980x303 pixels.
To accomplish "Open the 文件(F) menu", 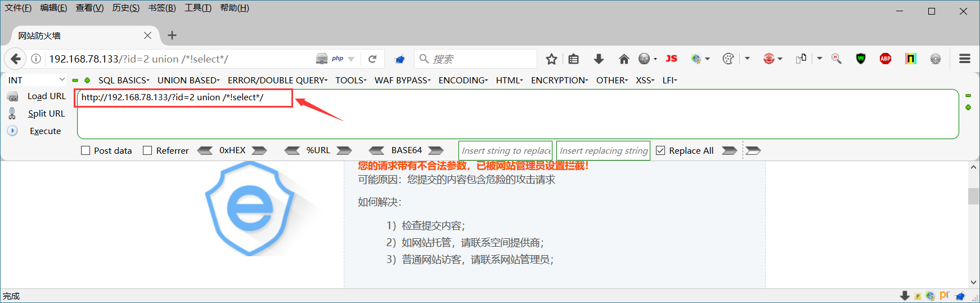I will [x=18, y=8].
